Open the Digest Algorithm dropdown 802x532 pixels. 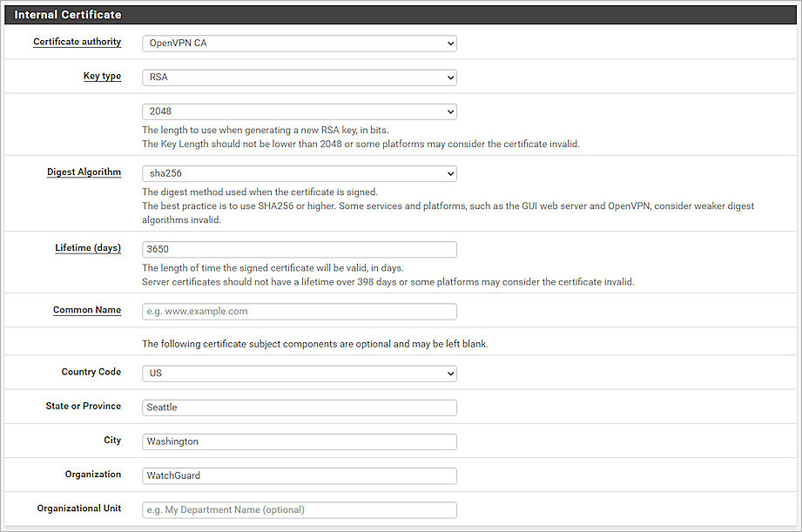pos(299,173)
